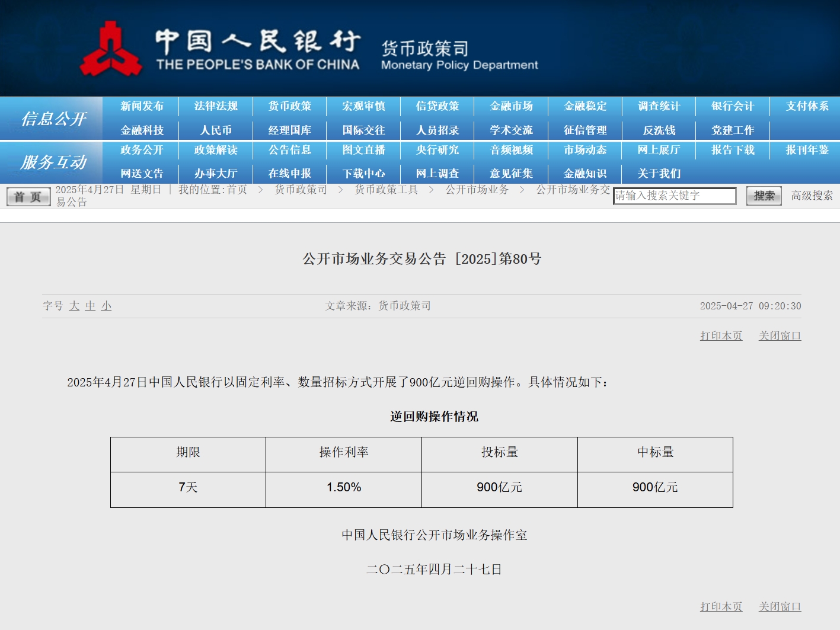The image size is (840, 630).
Task: Select the 图文直播 menu item
Action: 363,150
